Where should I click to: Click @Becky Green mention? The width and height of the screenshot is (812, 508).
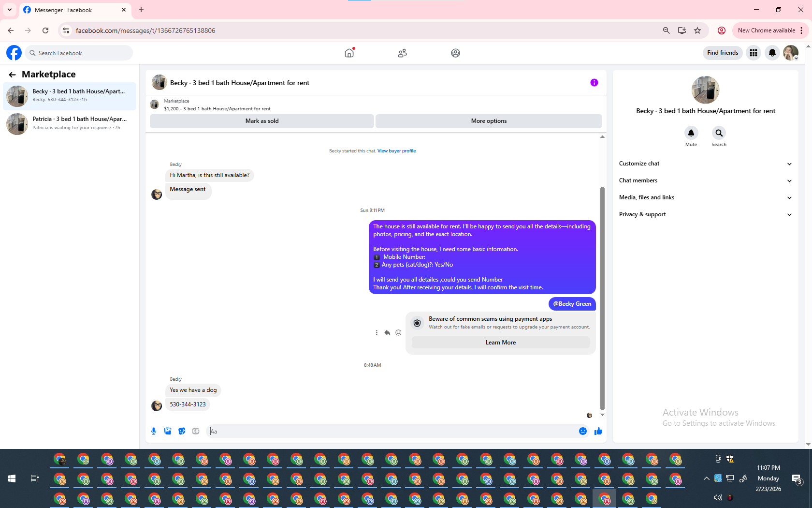pos(572,304)
